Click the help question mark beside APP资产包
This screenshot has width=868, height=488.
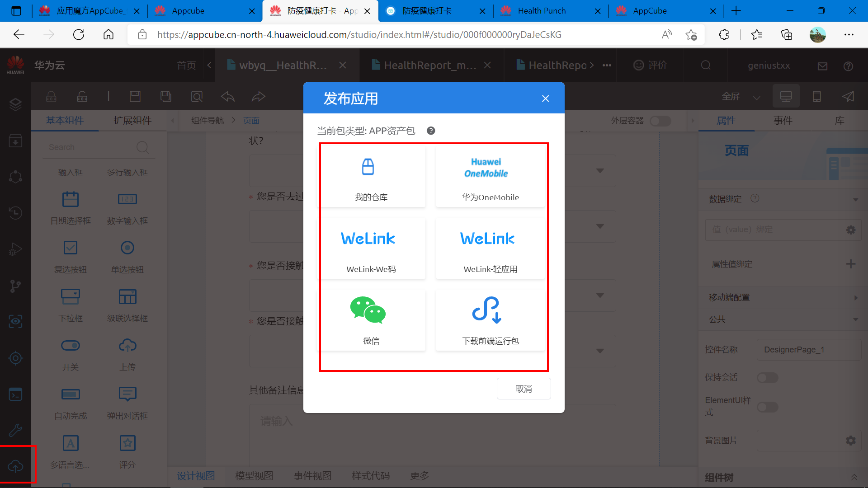[x=431, y=131]
